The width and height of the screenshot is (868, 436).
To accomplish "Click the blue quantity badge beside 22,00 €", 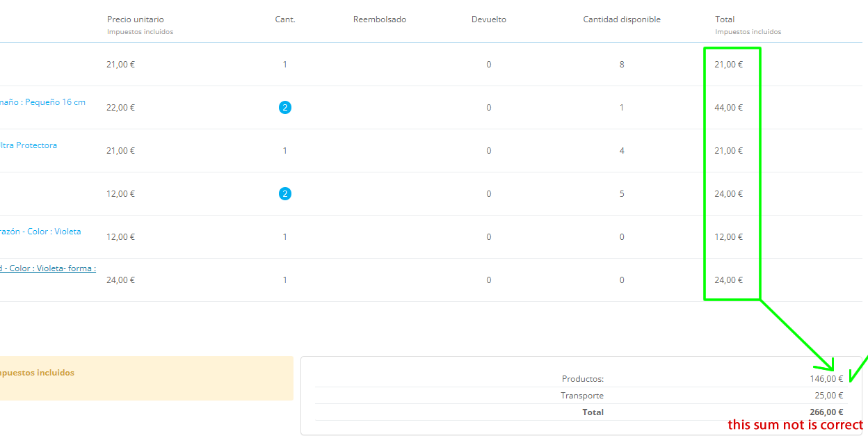I will [x=284, y=108].
